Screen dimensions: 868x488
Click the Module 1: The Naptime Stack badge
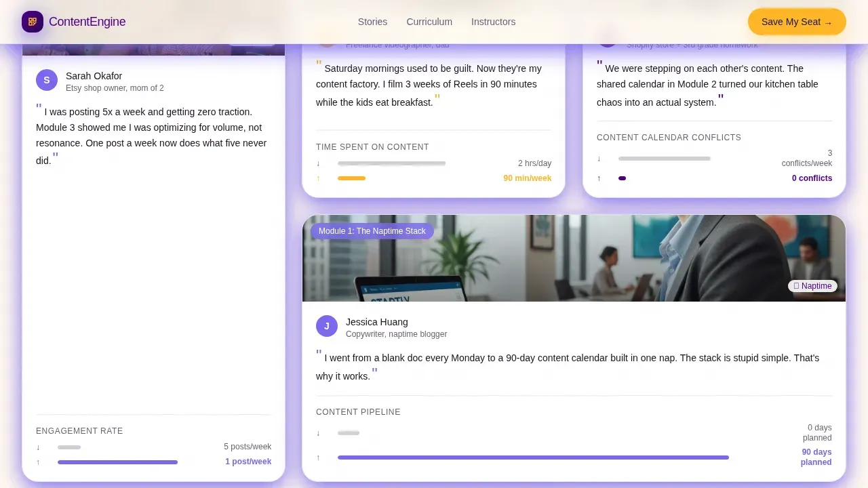372,231
